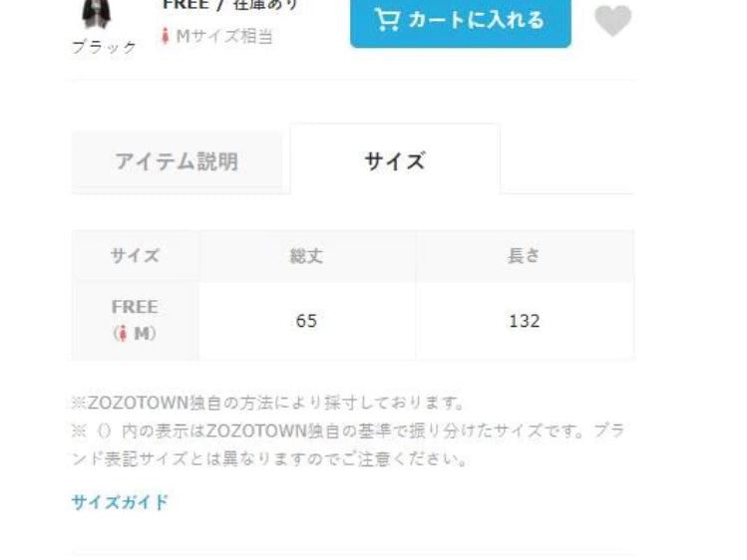
Task: Click the shopping cart icon in the button
Action: click(x=387, y=20)
